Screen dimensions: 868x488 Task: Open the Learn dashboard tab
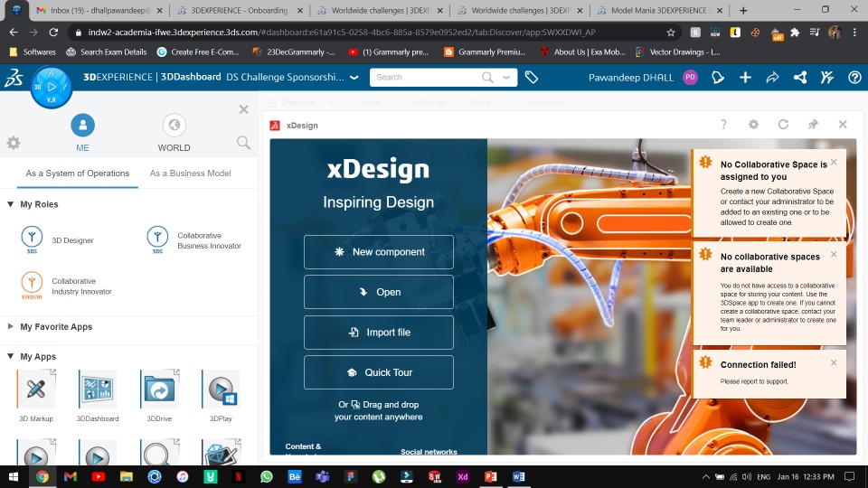pos(369,102)
